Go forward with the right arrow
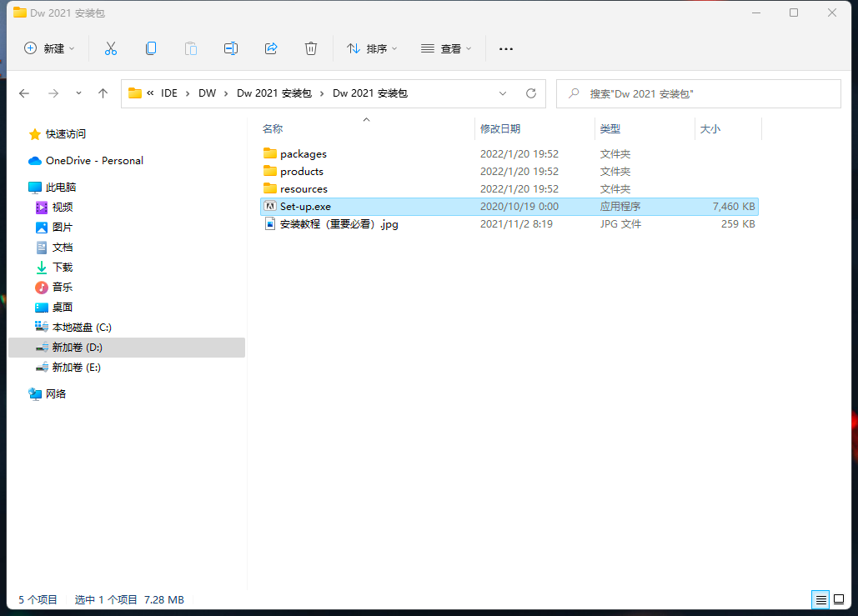This screenshot has width=858, height=616. tap(53, 93)
